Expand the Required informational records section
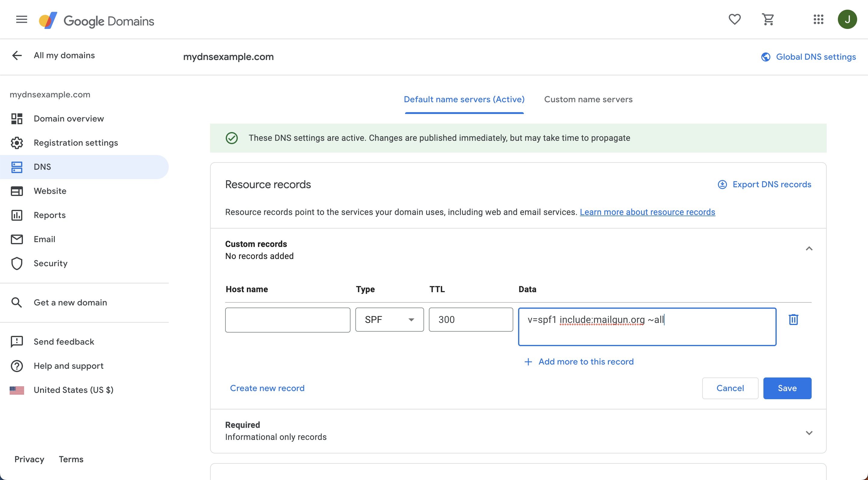Image resolution: width=868 pixels, height=480 pixels. (x=809, y=433)
